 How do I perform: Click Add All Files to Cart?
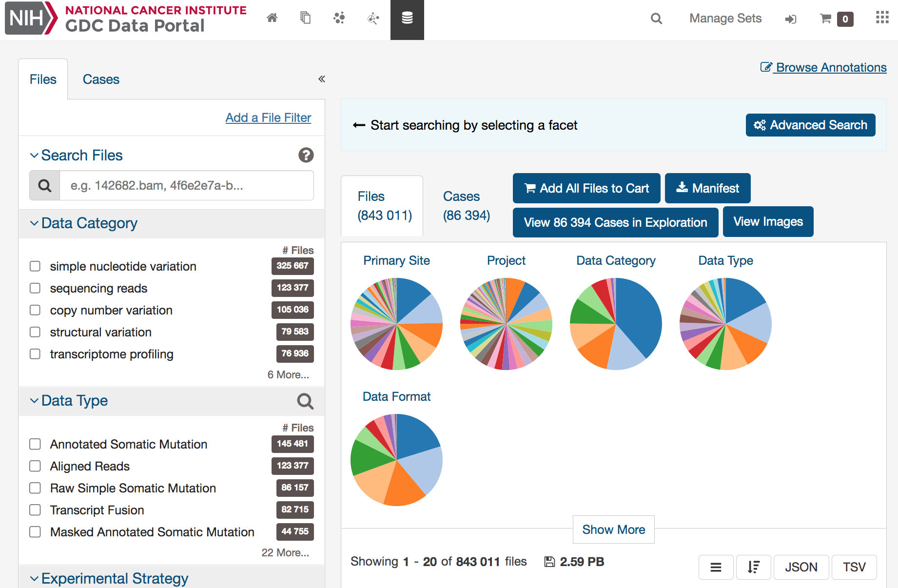(x=586, y=188)
